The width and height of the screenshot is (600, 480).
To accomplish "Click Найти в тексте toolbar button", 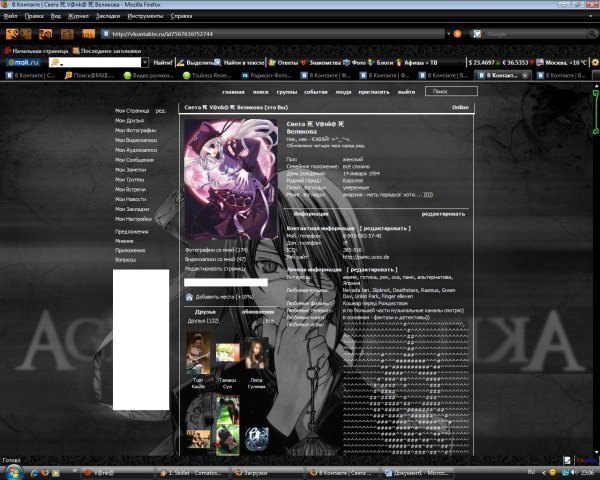I will 240,62.
